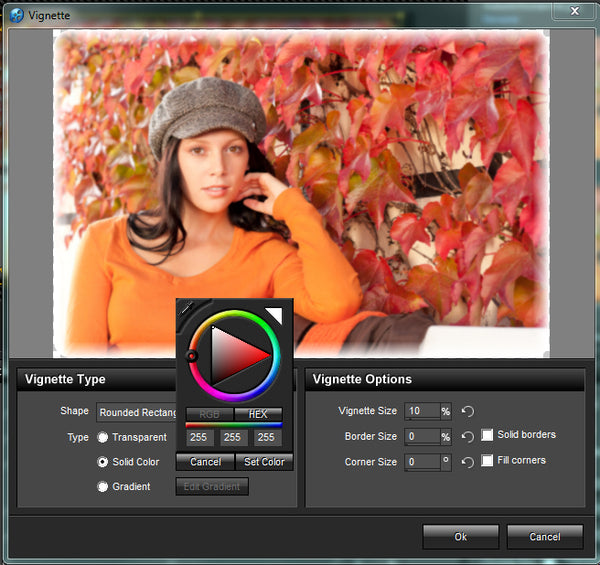
Task: Open the Shape dropdown showing Rounded Rectangle
Action: coord(137,412)
